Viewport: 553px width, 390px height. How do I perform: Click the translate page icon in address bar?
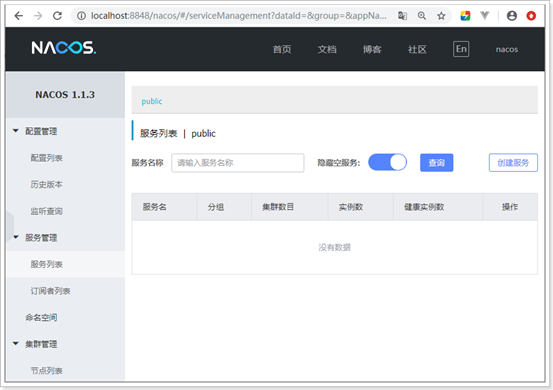tap(402, 16)
